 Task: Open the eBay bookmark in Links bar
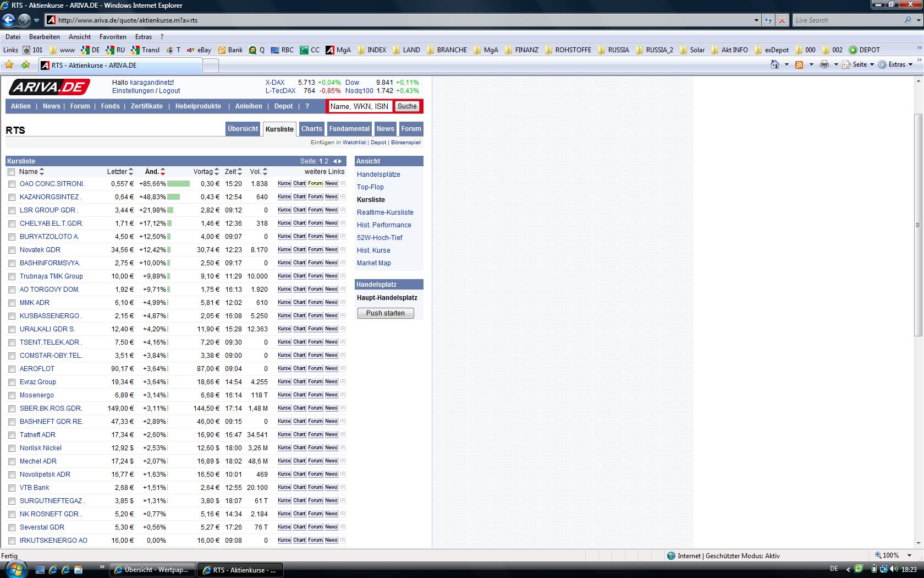tap(199, 50)
